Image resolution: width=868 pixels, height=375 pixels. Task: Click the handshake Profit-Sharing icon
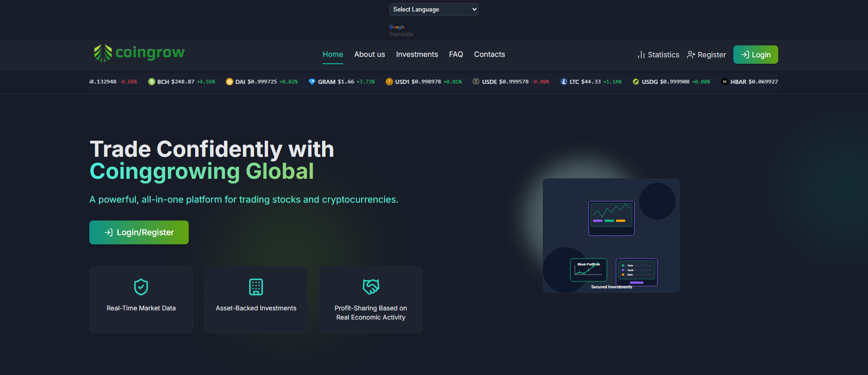pyautogui.click(x=371, y=287)
